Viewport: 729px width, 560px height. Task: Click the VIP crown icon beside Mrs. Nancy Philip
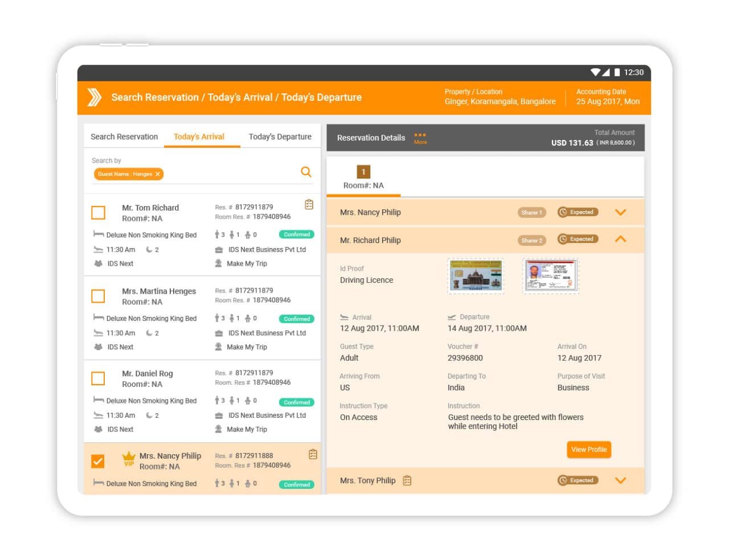[x=129, y=459]
